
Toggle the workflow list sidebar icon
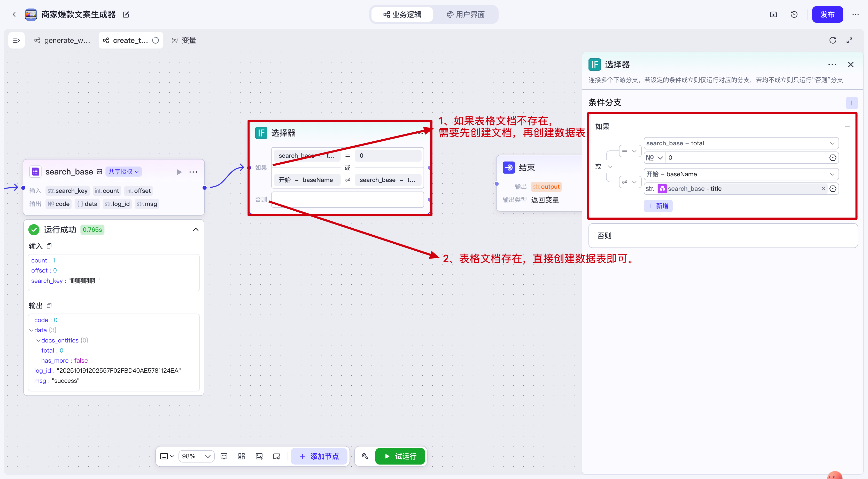(16, 41)
